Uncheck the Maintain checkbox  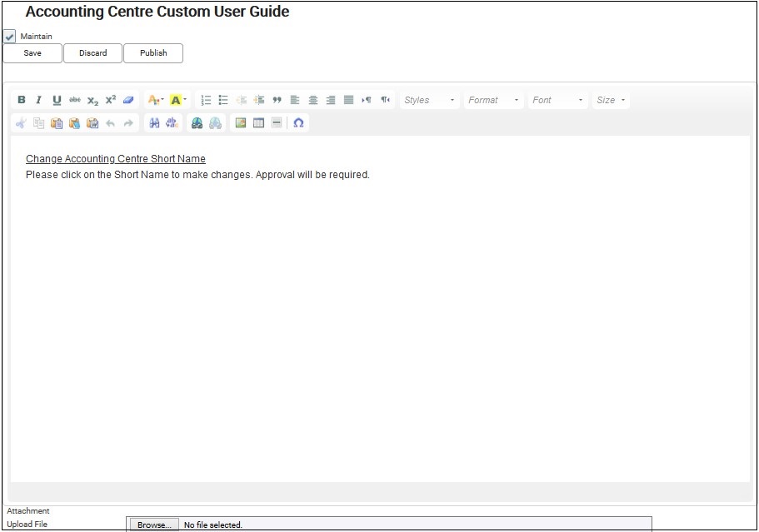click(10, 37)
